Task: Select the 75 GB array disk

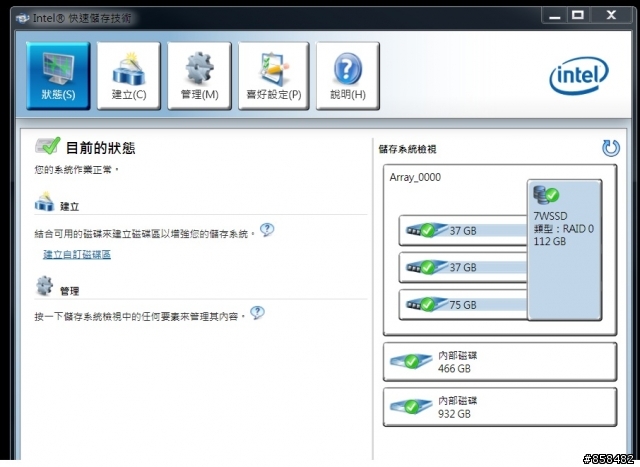Action: pyautogui.click(x=463, y=305)
